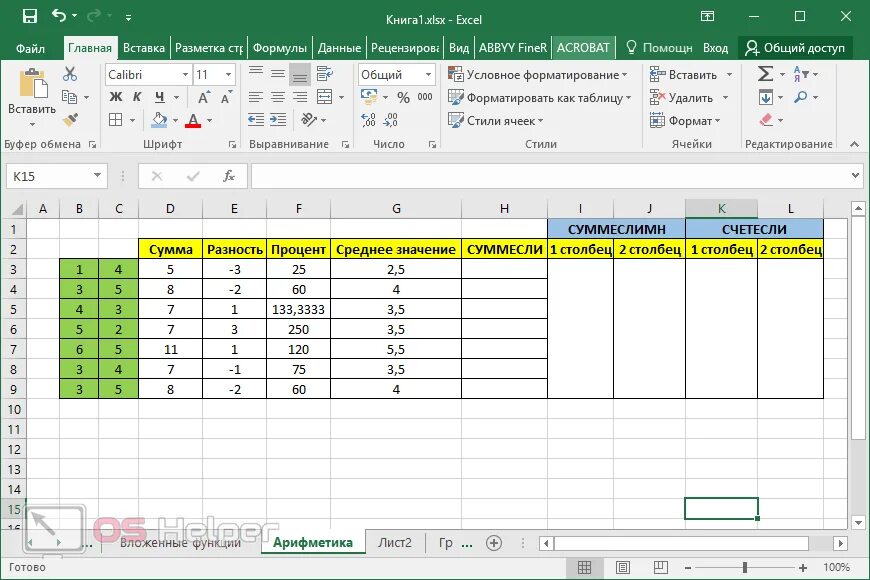Insert AutoSum with the sigma icon
This screenshot has width=870, height=580.
tap(765, 74)
